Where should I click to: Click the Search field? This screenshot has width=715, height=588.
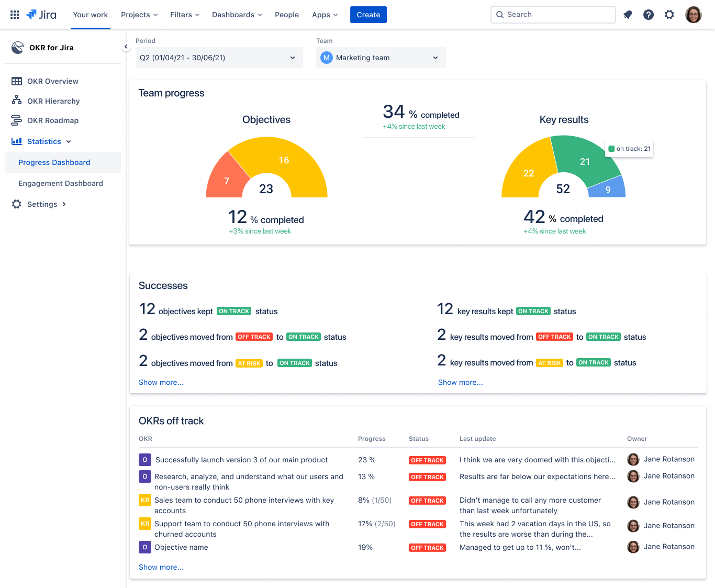[x=553, y=14]
